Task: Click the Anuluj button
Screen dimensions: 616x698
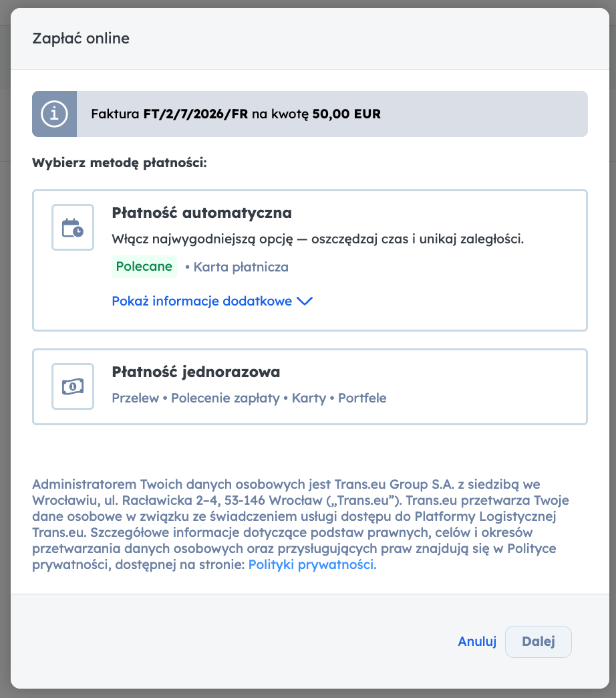Action: pos(477,641)
